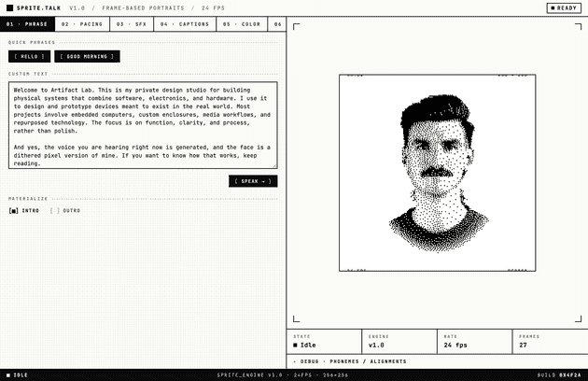Click the bottom-right viewport corner bracket
The image size is (588, 381).
[579, 318]
